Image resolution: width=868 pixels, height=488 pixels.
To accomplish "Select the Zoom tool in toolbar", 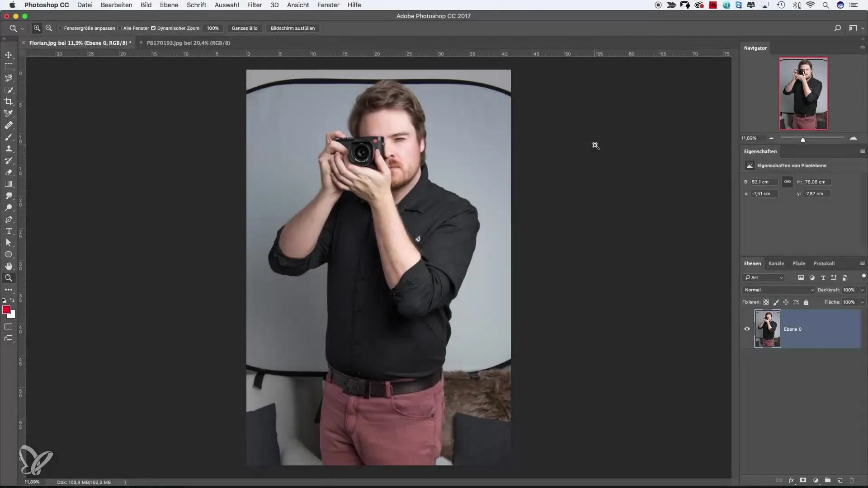I will coord(9,278).
